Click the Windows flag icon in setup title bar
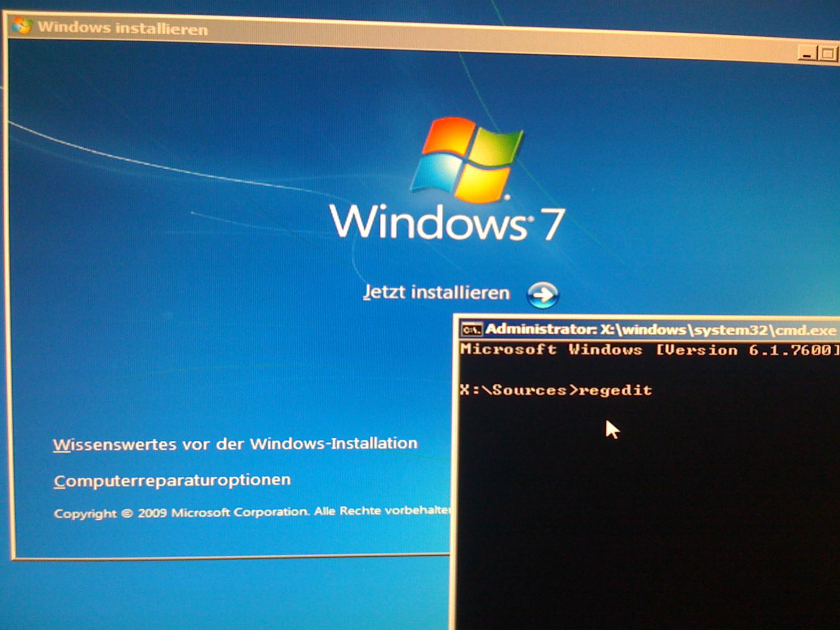 coord(22,25)
